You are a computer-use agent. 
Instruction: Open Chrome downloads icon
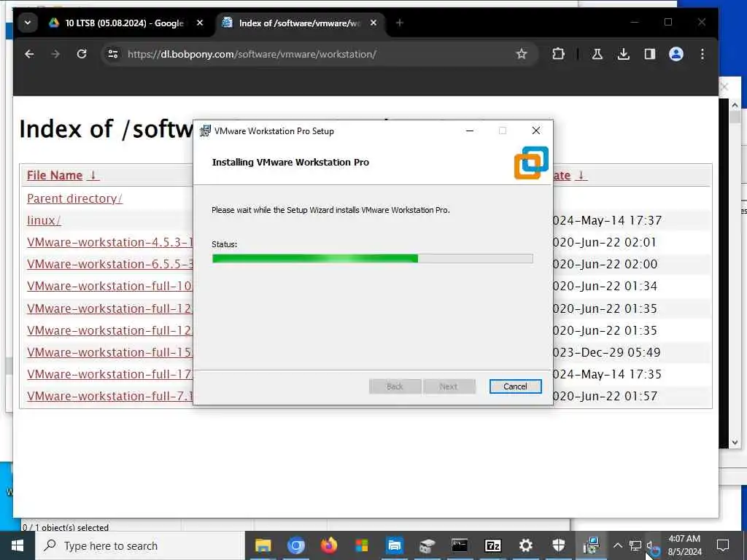click(x=623, y=54)
